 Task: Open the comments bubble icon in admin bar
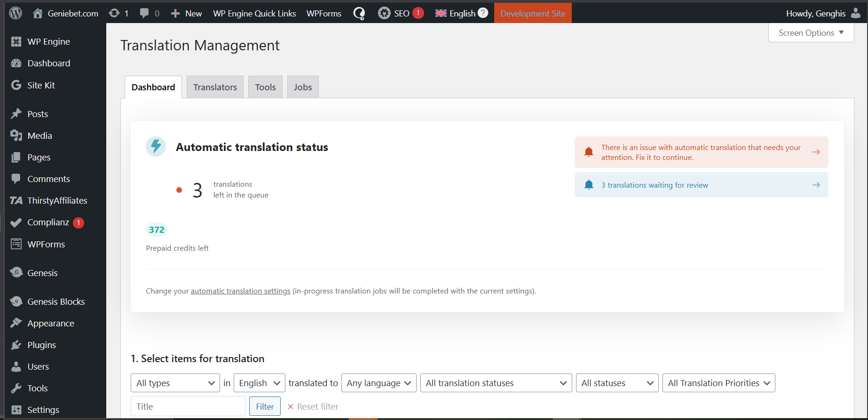(144, 13)
